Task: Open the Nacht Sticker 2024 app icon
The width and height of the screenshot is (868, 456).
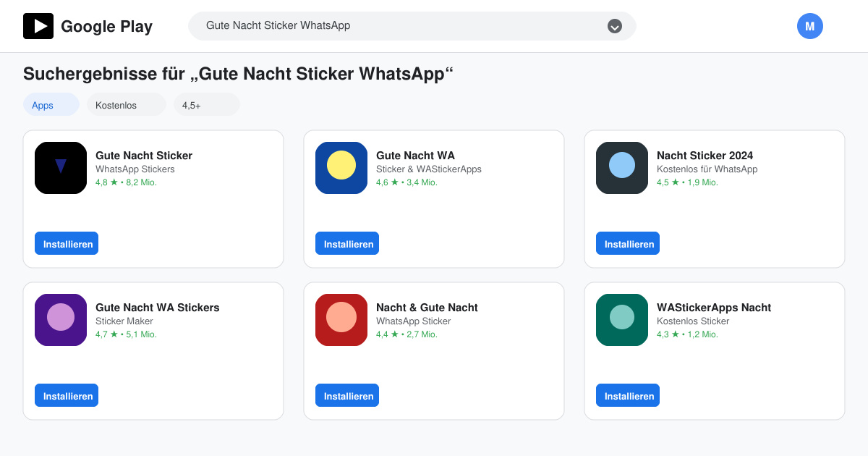Action: [x=622, y=168]
